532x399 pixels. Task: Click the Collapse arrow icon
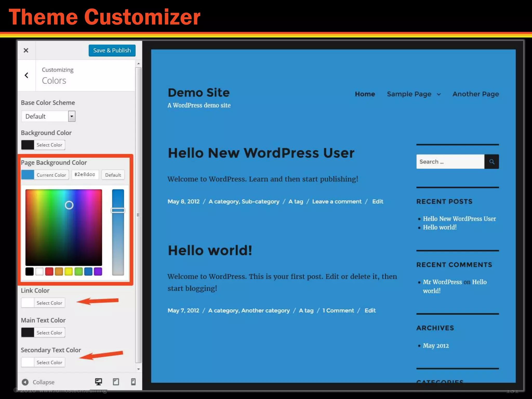coord(25,382)
